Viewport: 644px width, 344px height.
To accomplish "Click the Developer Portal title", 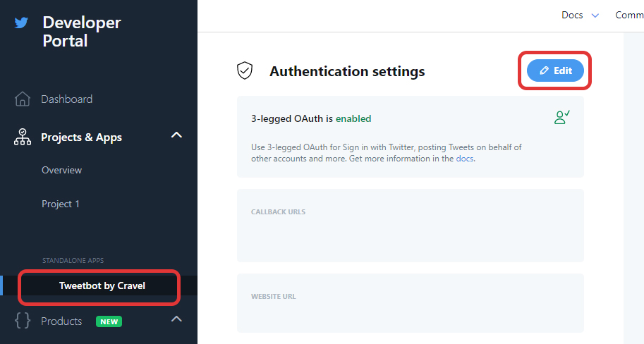I will (82, 32).
